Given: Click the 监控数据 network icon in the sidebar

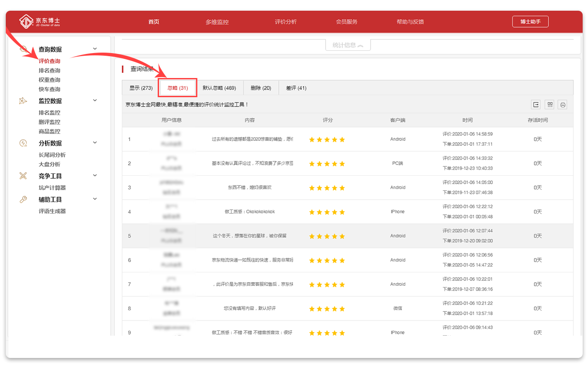Looking at the screenshot, I should pyautogui.click(x=23, y=101).
